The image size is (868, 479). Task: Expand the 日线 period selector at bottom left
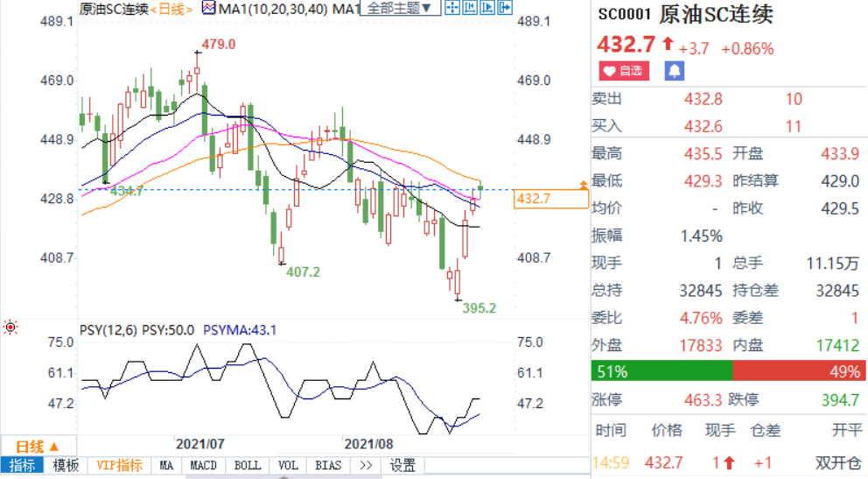tap(38, 446)
